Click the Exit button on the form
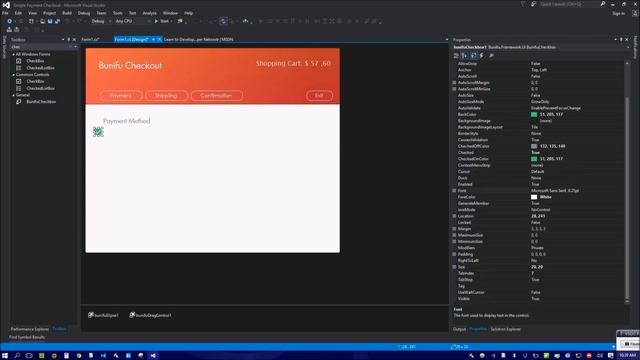Screen dimensions: 640x360 point(319,96)
